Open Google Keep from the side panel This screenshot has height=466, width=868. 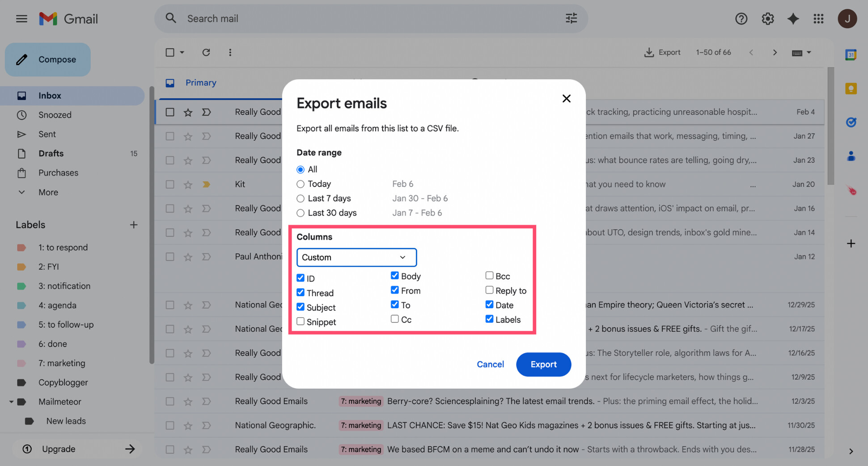point(851,88)
